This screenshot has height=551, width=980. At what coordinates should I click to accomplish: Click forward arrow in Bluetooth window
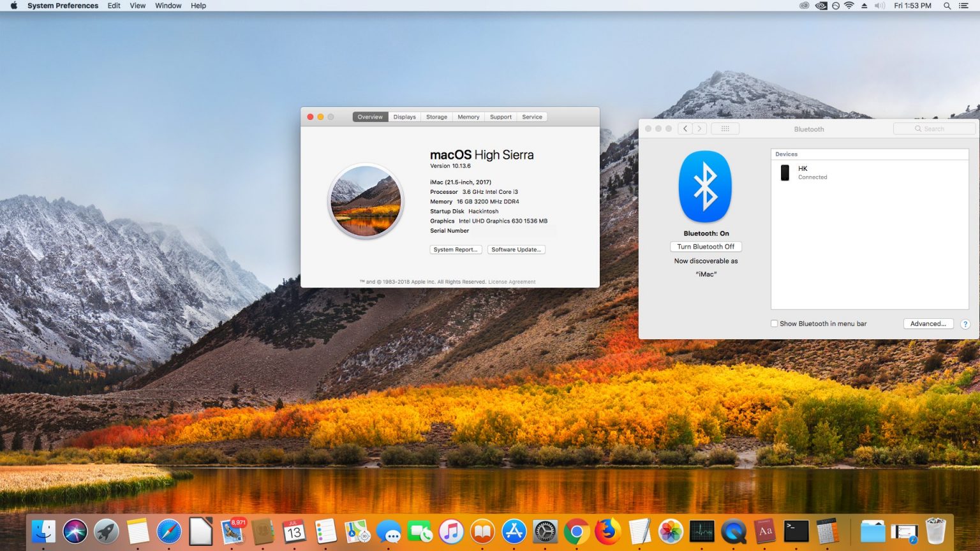coord(700,129)
